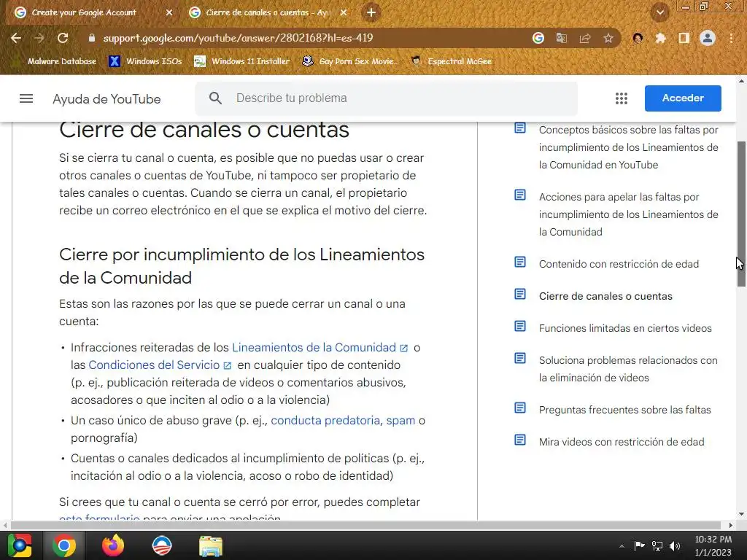
Task: Select the Cierre de canales o cuentas tab
Action: click(x=267, y=13)
